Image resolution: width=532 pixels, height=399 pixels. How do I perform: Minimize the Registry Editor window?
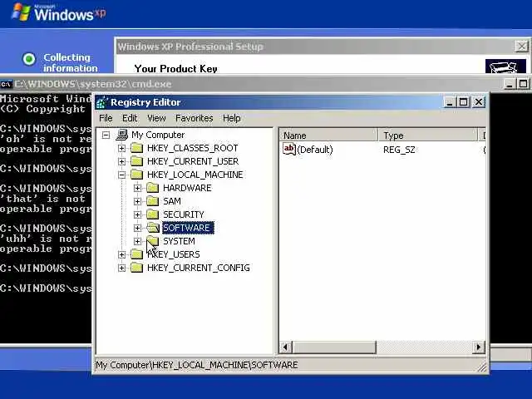click(x=450, y=102)
